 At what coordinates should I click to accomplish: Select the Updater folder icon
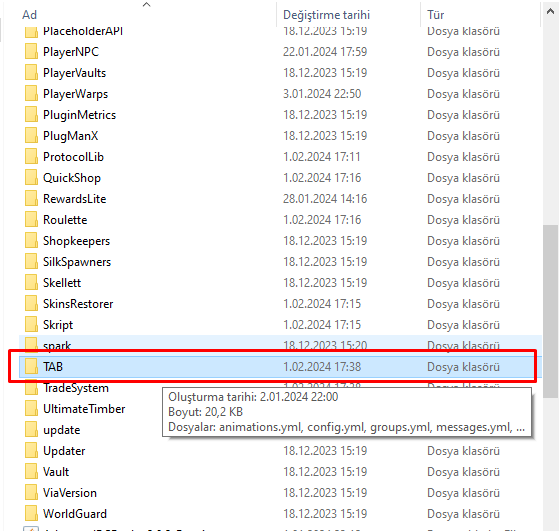point(31,451)
